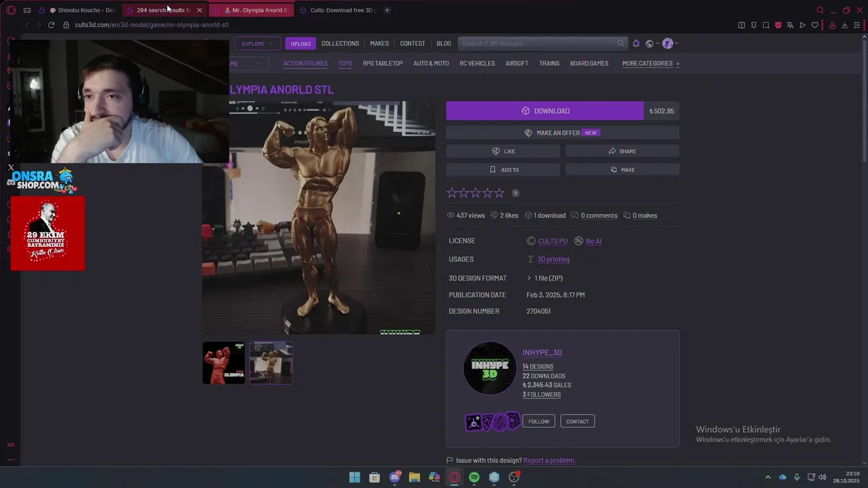
Task: Click the purple DOWNLOAD button
Action: [x=545, y=111]
